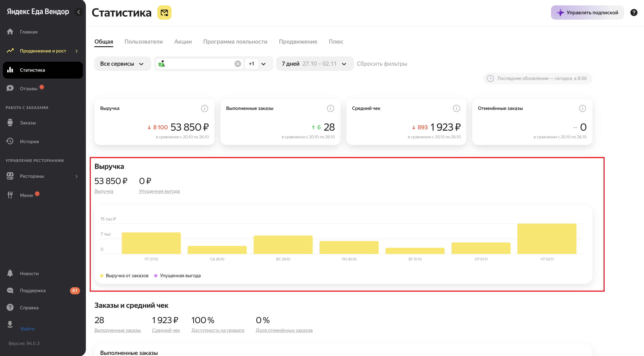The height and width of the screenshot is (356, 644).
Task: Click the Управлять подпиской button
Action: 587,13
